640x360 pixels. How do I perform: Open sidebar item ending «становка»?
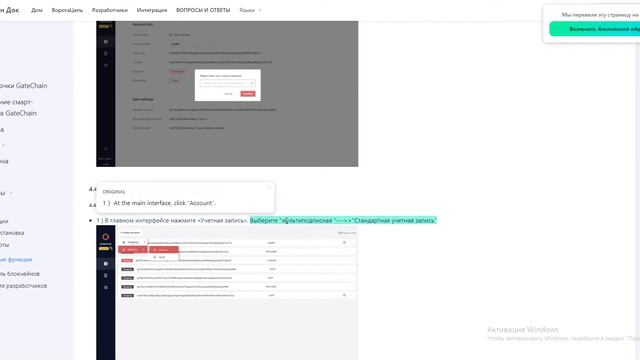(12, 233)
